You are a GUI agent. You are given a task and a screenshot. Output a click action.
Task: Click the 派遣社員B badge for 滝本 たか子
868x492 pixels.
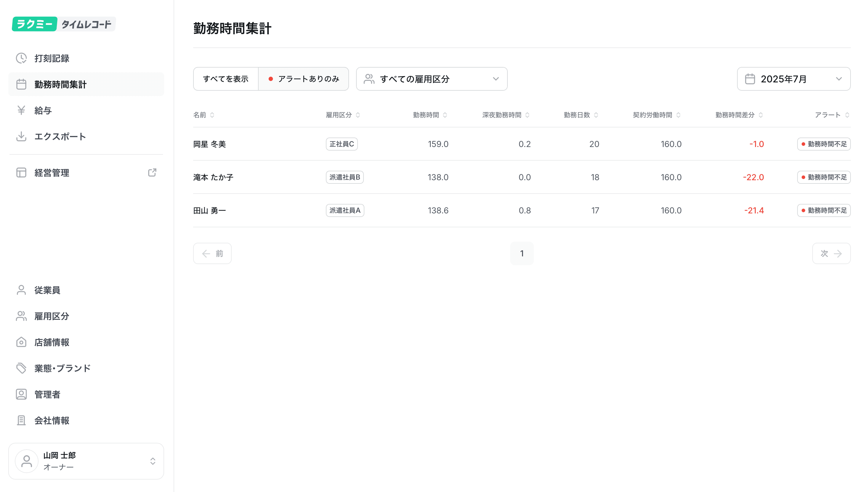[345, 177]
